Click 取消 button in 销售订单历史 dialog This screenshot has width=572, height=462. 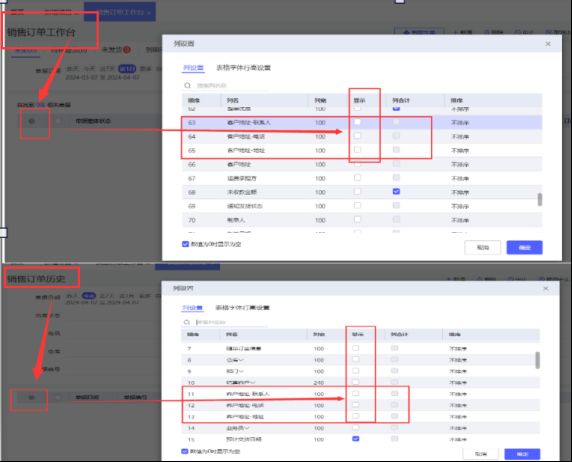481,454
